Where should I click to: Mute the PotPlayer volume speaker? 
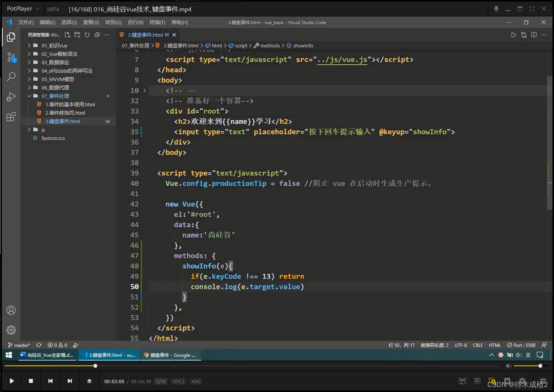pyautogui.click(x=509, y=366)
